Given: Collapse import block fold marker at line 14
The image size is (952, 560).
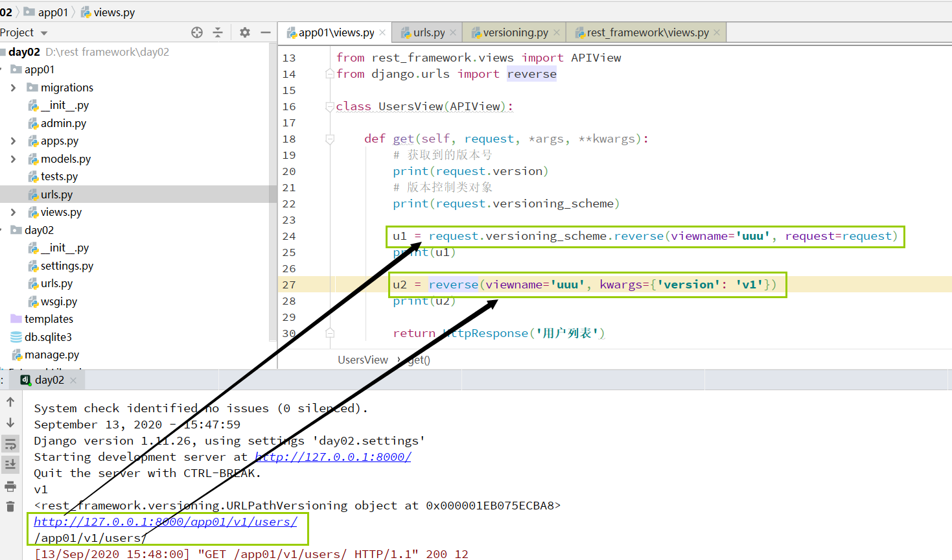Looking at the screenshot, I should [x=330, y=74].
